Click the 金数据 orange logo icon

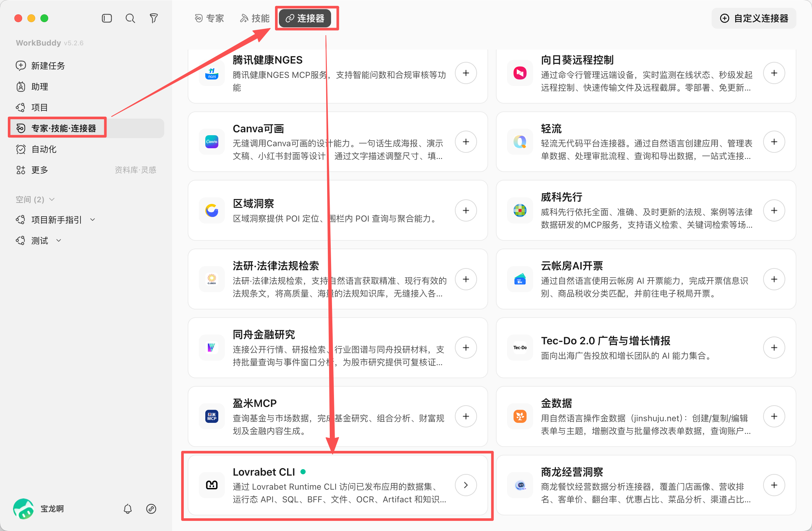click(x=520, y=416)
